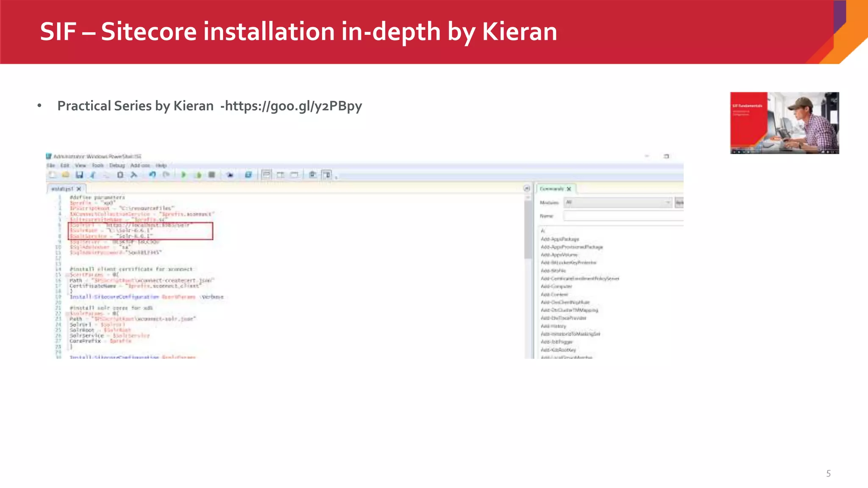Select Add-Computer in command list
Image resolution: width=868 pixels, height=488 pixels.
[556, 286]
